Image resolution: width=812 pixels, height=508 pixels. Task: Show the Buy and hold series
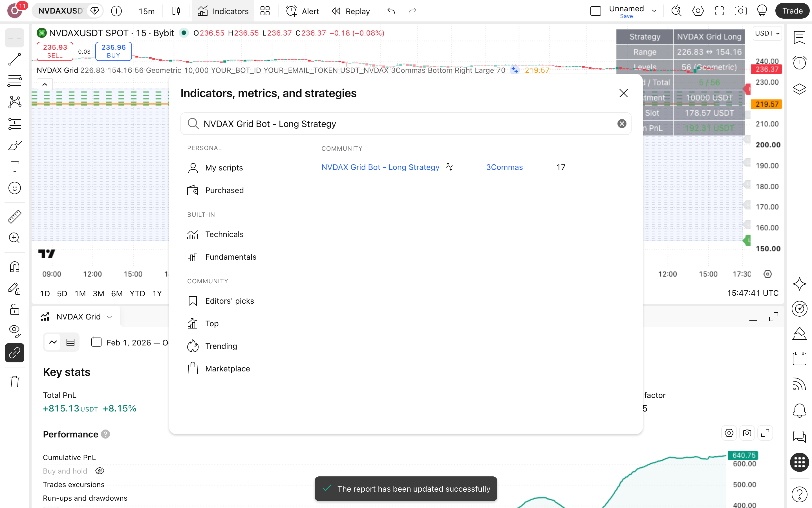coord(100,471)
